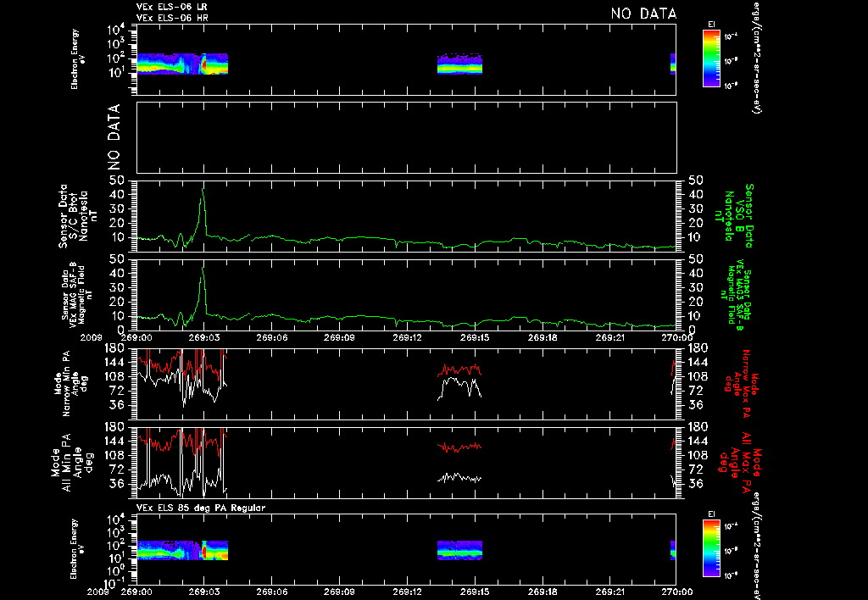Click the '269:18' tick label under the MAG SAF-B panel
This screenshot has height=600, width=868.
click(x=542, y=337)
